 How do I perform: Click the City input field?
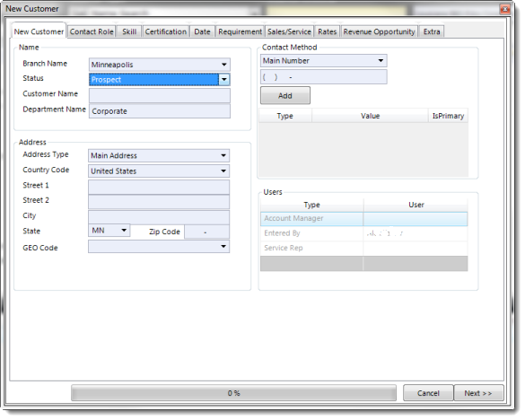(159, 217)
